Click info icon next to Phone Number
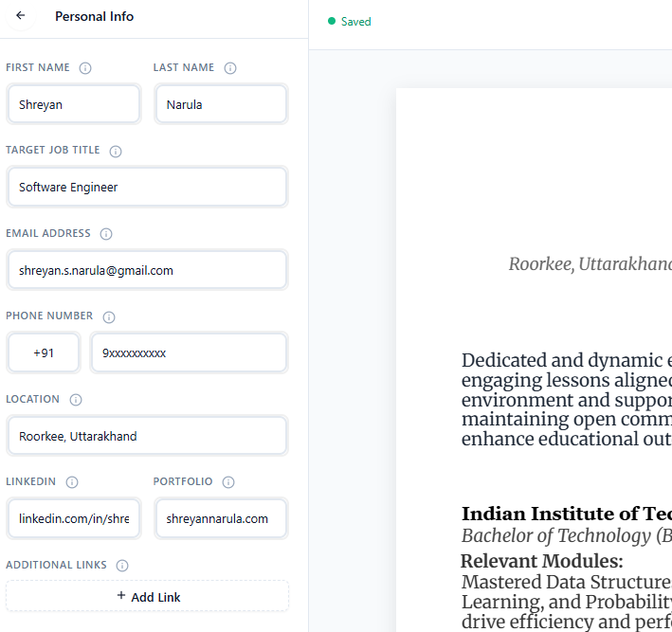This screenshot has height=632, width=672. (x=109, y=316)
